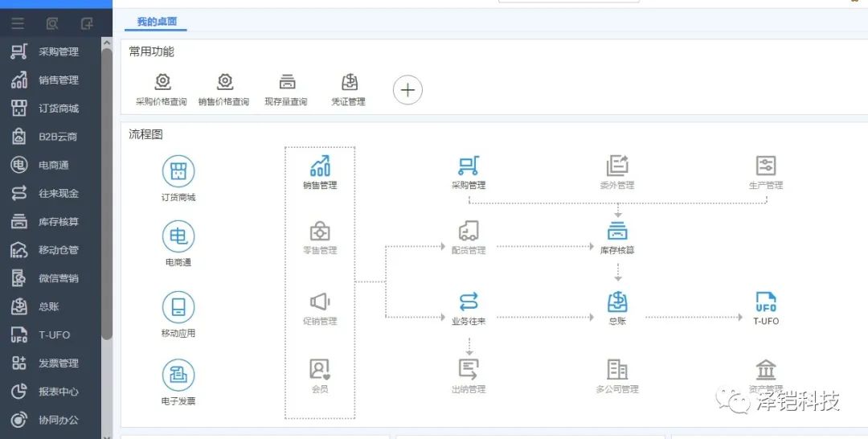Image resolution: width=868 pixels, height=439 pixels.
Task: Open 电子发票 flowchart icon
Action: point(178,375)
